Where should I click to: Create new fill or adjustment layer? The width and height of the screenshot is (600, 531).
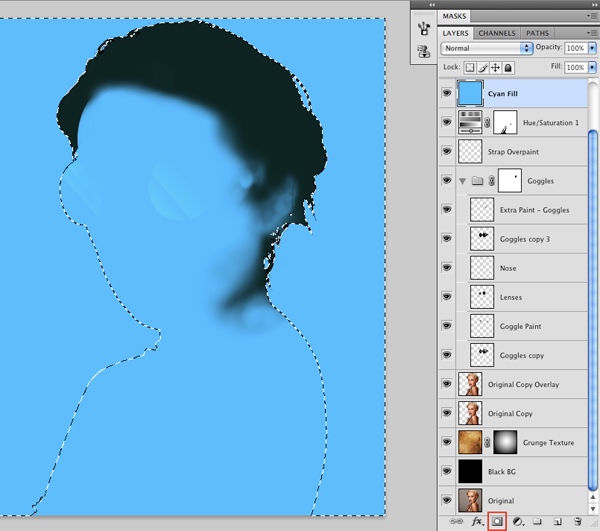coord(518,521)
